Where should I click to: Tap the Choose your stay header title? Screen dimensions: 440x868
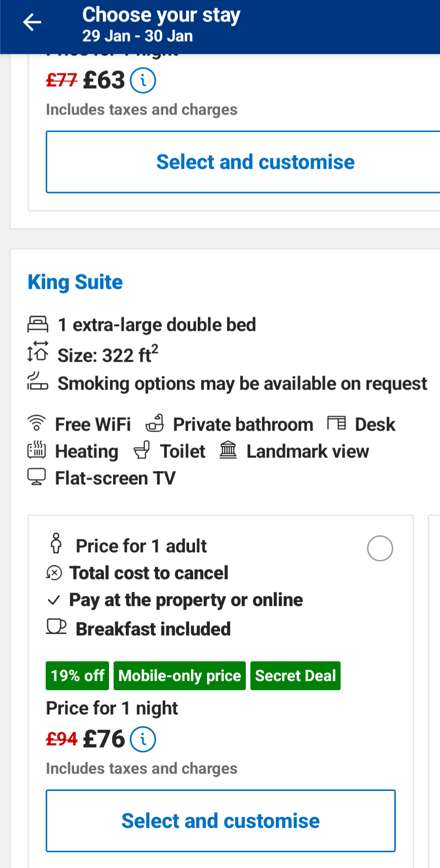coord(161,15)
